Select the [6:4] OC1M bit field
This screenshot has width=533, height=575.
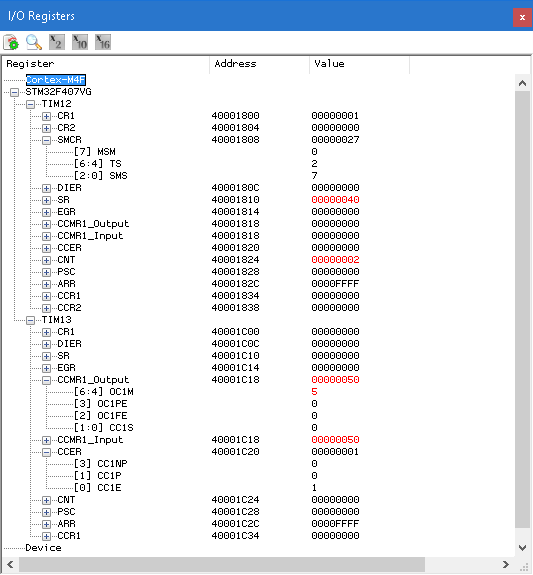click(x=103, y=392)
